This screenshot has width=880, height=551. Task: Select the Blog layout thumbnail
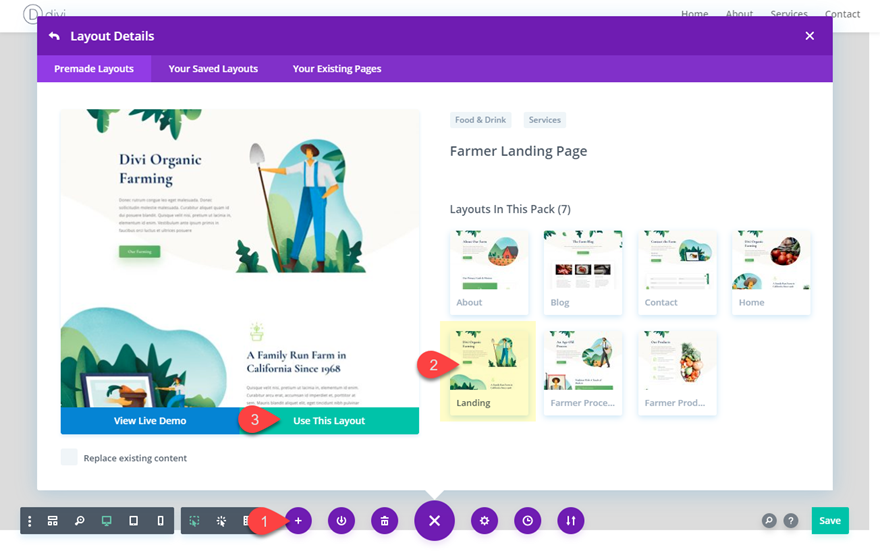coord(583,272)
